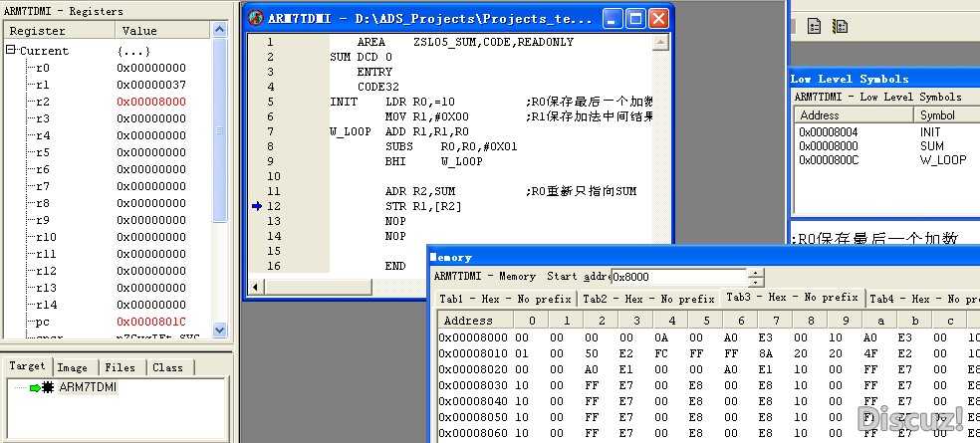Screen dimensions: 980x443
Task: Click Address column header in Low Level Symbols
Action: [x=854, y=114]
